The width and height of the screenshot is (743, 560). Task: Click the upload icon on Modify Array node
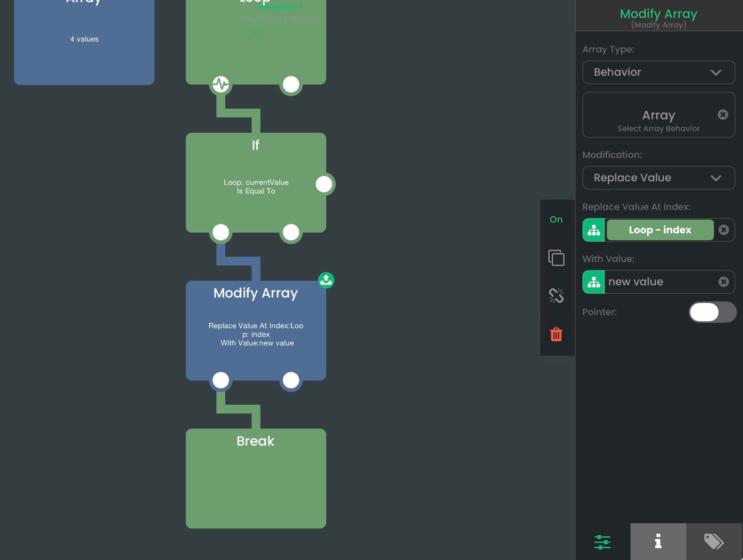pyautogui.click(x=326, y=280)
